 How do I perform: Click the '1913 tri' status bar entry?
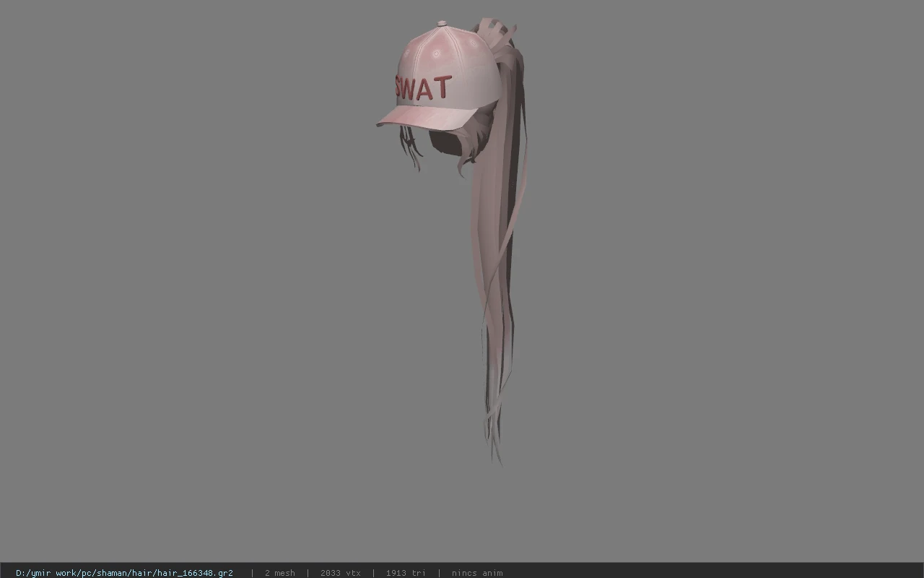(x=406, y=573)
